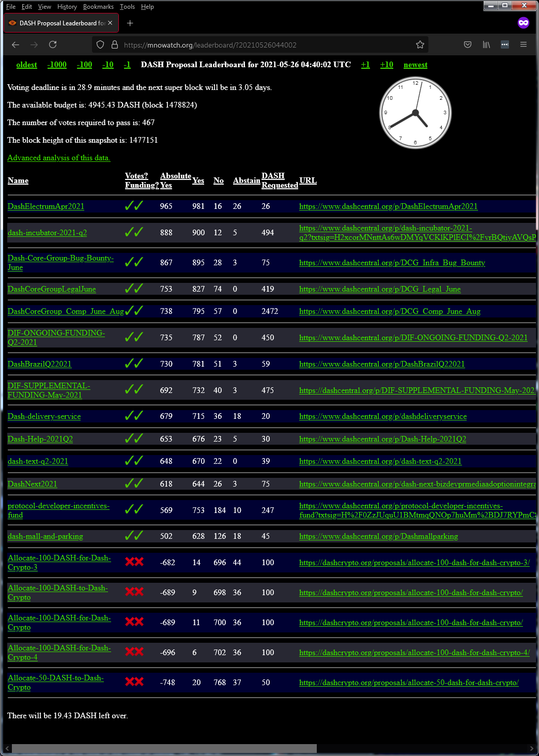Screen dimensions: 539x756
Task: Open Dash-Core-Group-Bug-Bounty-June proposal name
Action: point(61,263)
